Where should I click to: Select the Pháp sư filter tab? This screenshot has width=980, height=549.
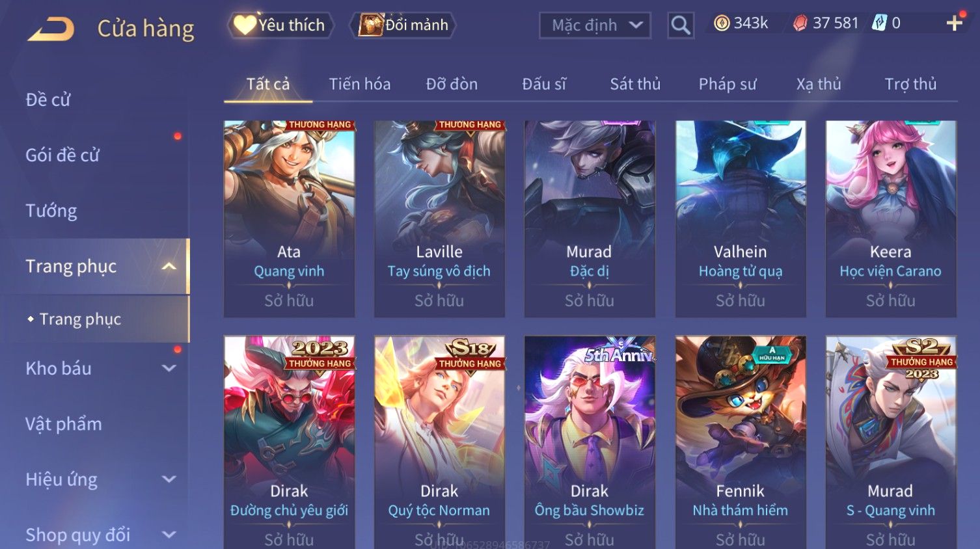click(x=728, y=84)
